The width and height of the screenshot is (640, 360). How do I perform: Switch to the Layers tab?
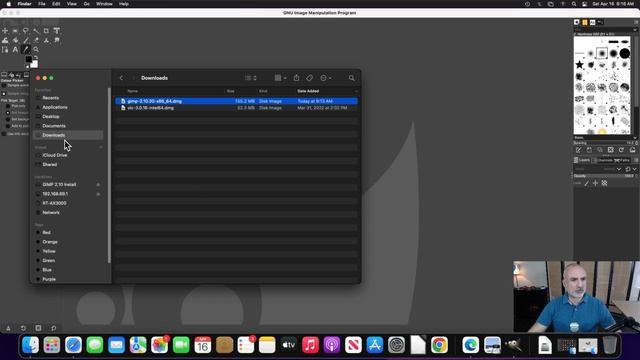point(582,160)
